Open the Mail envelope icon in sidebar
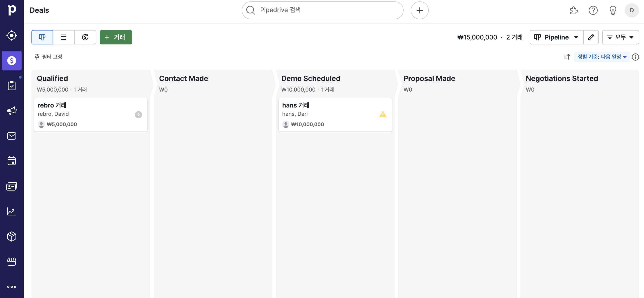The width and height of the screenshot is (644, 298). tap(11, 136)
